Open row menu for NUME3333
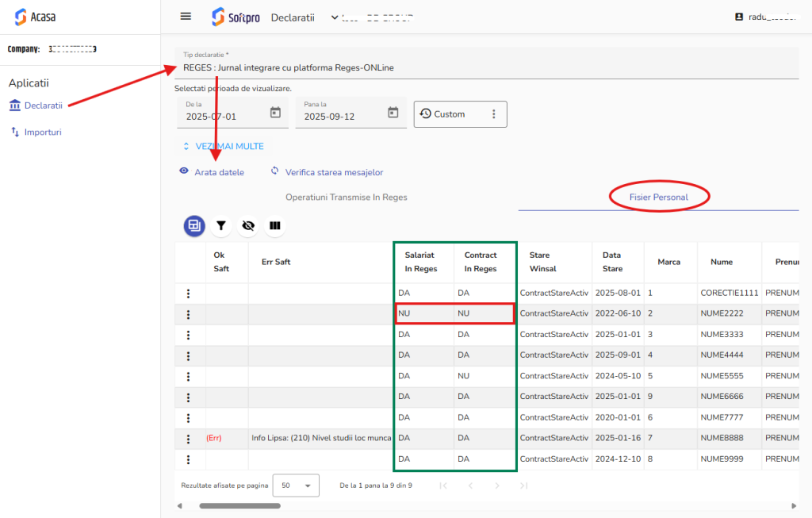The width and height of the screenshot is (812, 518). point(189,335)
